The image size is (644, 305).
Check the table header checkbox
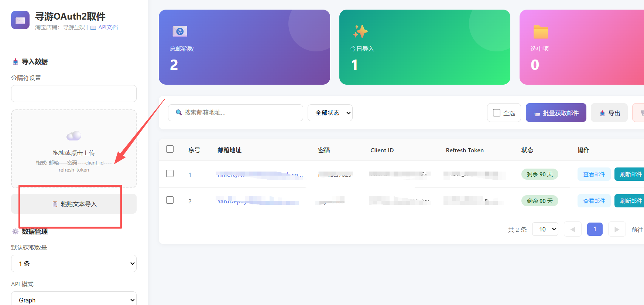pyautogui.click(x=170, y=149)
